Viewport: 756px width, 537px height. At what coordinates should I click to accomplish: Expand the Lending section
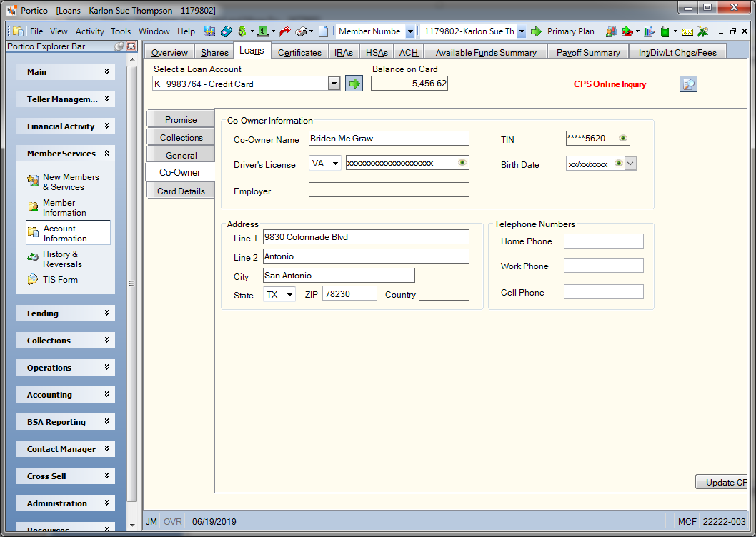point(66,313)
